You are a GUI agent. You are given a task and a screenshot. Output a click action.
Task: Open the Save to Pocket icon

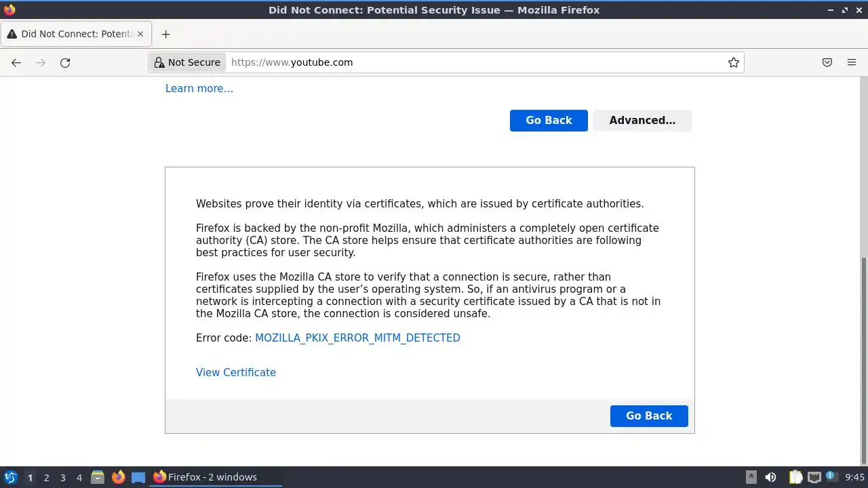tap(827, 62)
